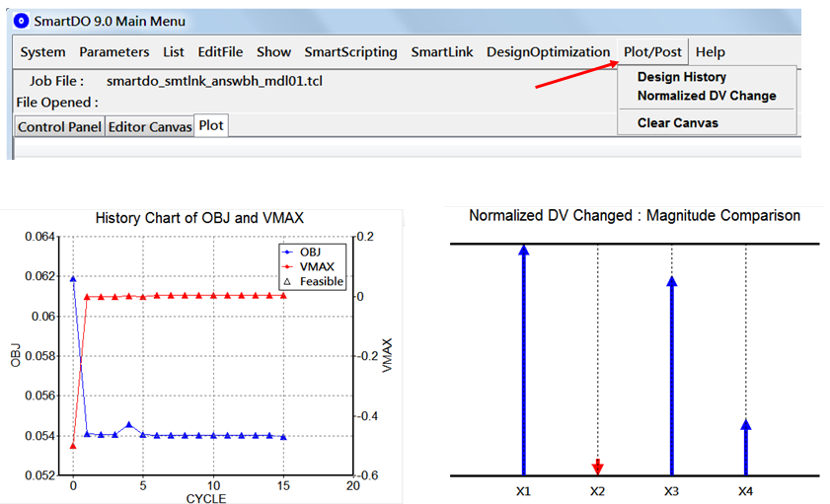830x504 pixels.
Task: Expand the DesignOptimization menu
Action: pyautogui.click(x=548, y=52)
